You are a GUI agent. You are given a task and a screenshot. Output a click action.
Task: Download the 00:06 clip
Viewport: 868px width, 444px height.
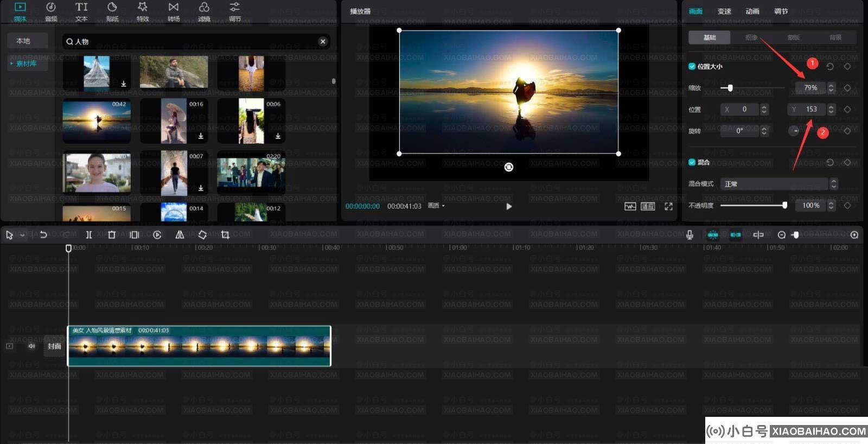tap(278, 136)
